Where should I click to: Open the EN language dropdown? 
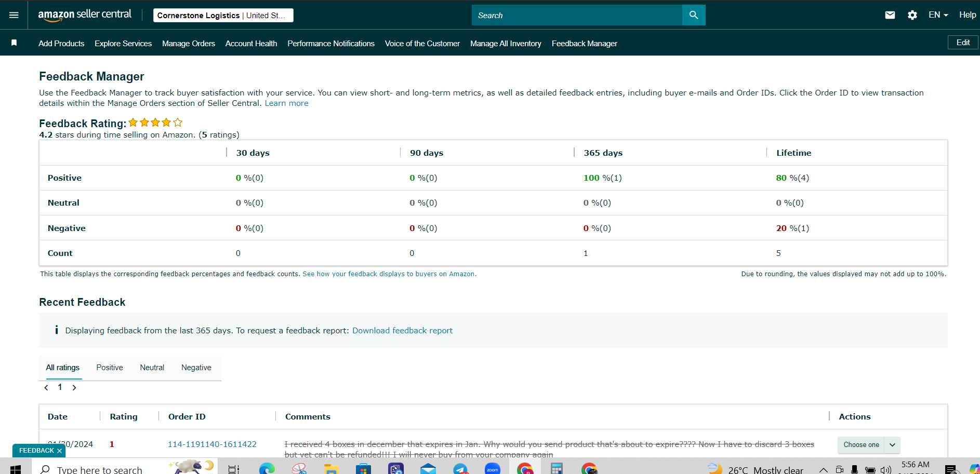[938, 15]
